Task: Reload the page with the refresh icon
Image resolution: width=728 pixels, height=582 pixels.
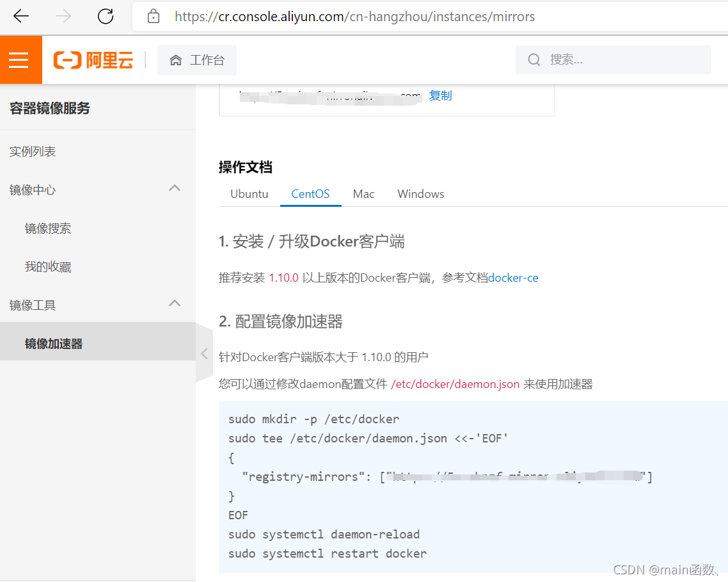Action: pyautogui.click(x=106, y=16)
